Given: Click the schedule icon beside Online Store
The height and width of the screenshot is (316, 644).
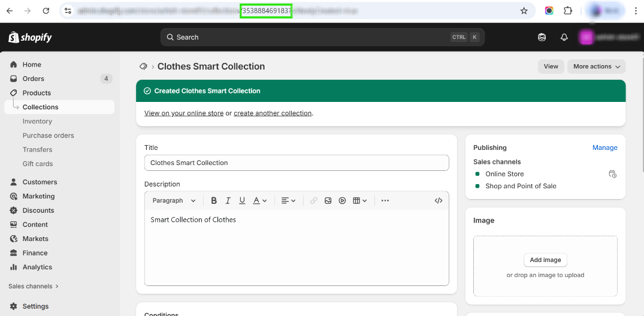Looking at the screenshot, I should click(x=612, y=174).
